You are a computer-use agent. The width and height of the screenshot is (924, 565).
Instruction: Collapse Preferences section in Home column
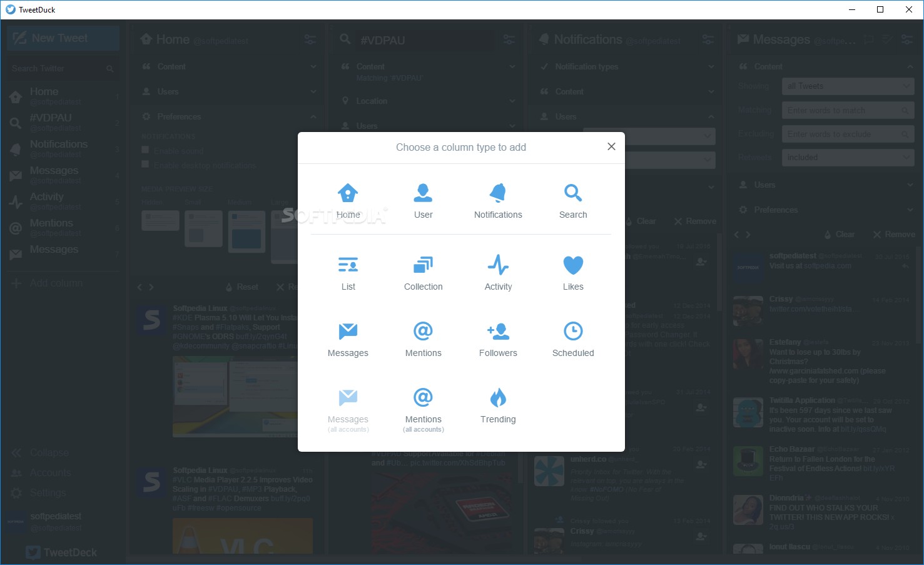228,116
